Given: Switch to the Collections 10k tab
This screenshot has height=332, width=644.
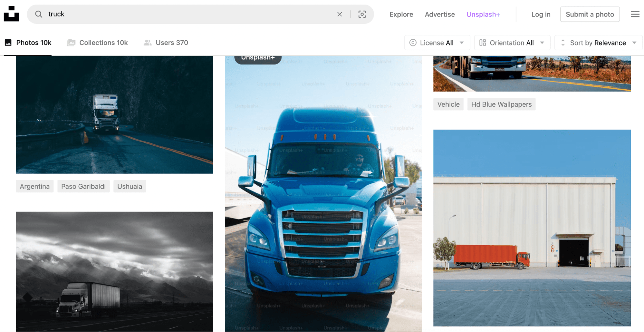Looking at the screenshot, I should click(x=103, y=42).
